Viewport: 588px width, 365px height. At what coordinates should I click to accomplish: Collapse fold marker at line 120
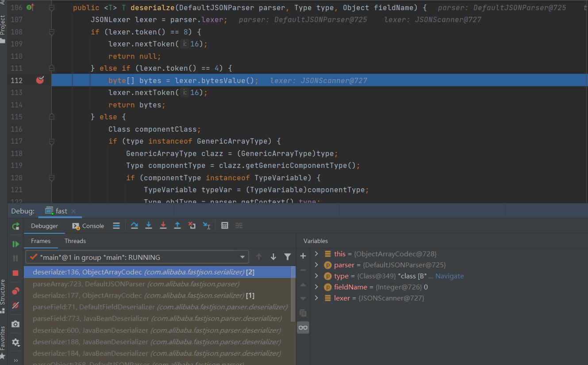coord(52,178)
